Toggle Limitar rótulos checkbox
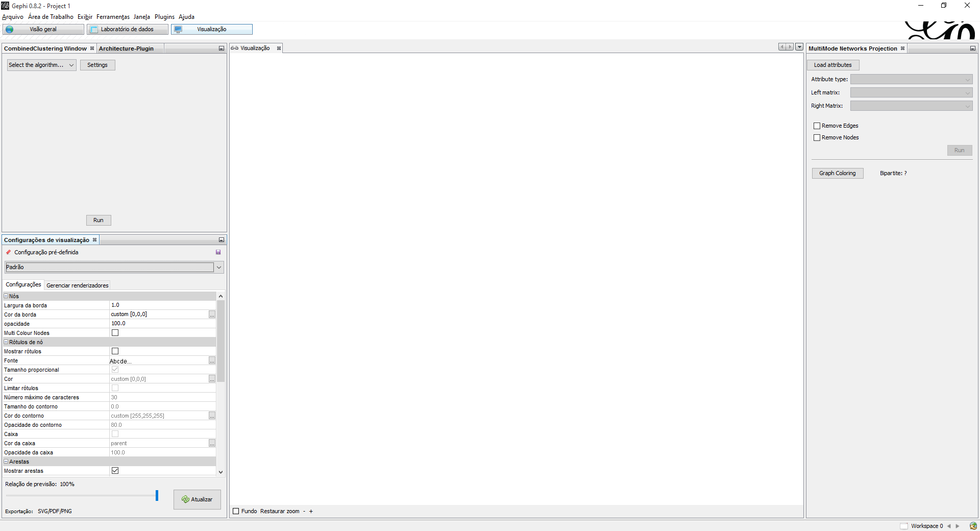The width and height of the screenshot is (980, 531). pyautogui.click(x=115, y=388)
